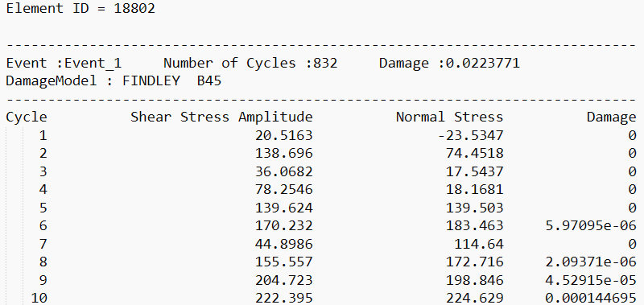The height and width of the screenshot is (305, 644).
Task: Click cycle number 6 in first column
Action: click(x=43, y=226)
